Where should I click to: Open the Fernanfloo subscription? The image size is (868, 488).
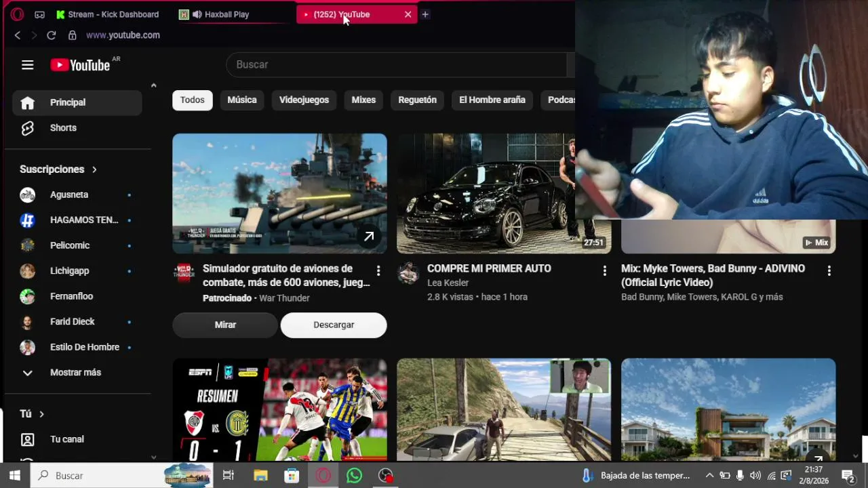coord(77,296)
